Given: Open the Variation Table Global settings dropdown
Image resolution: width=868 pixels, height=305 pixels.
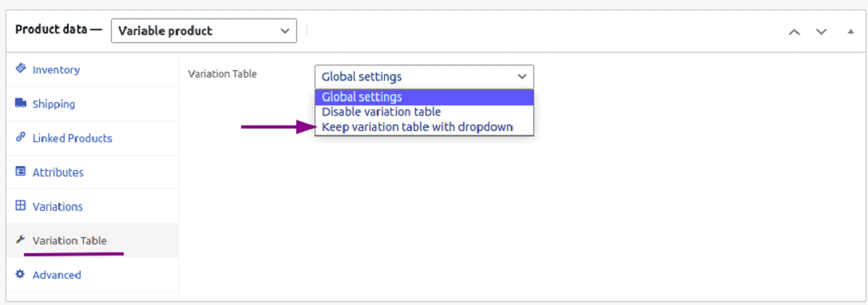Looking at the screenshot, I should 424,77.
